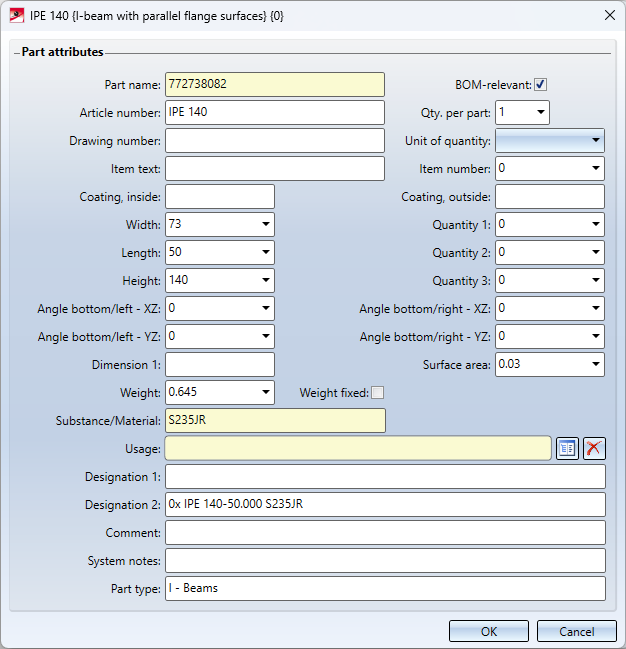Open the Usage selection table icon

point(567,449)
